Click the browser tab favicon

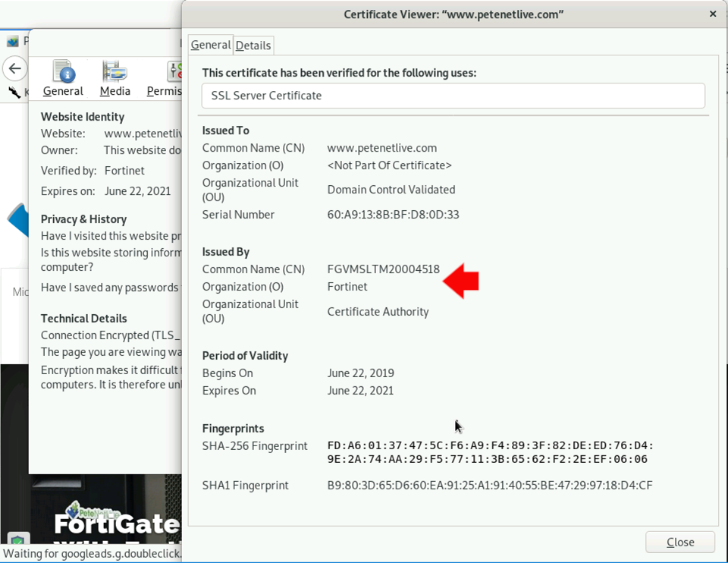[13, 42]
